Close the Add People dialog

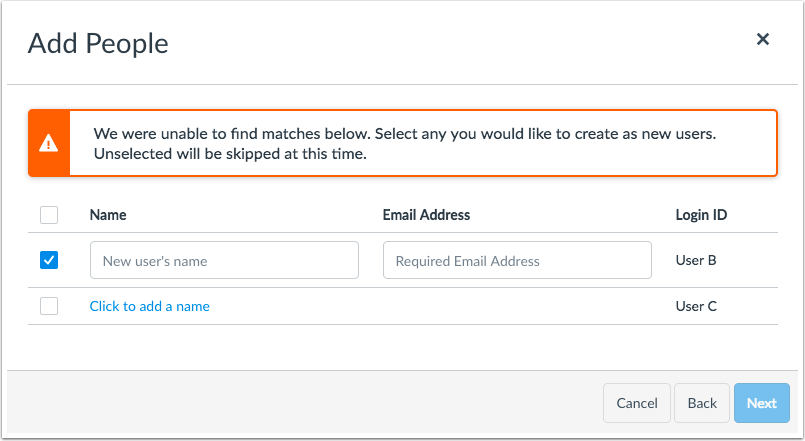pos(763,40)
